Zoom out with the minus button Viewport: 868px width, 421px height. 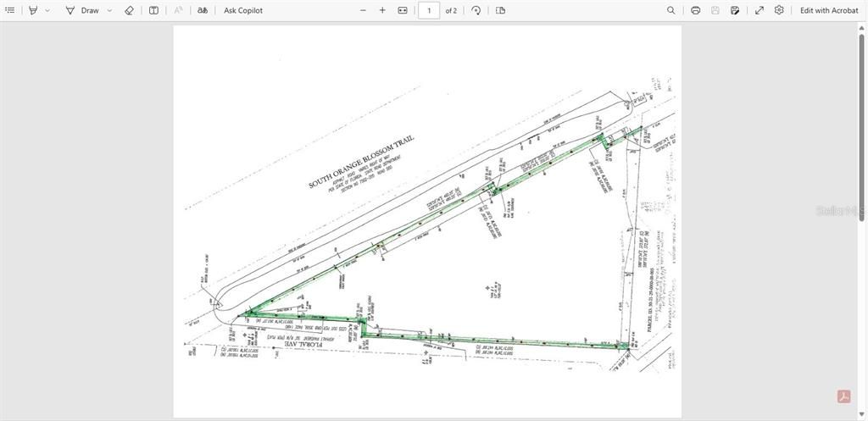click(363, 10)
